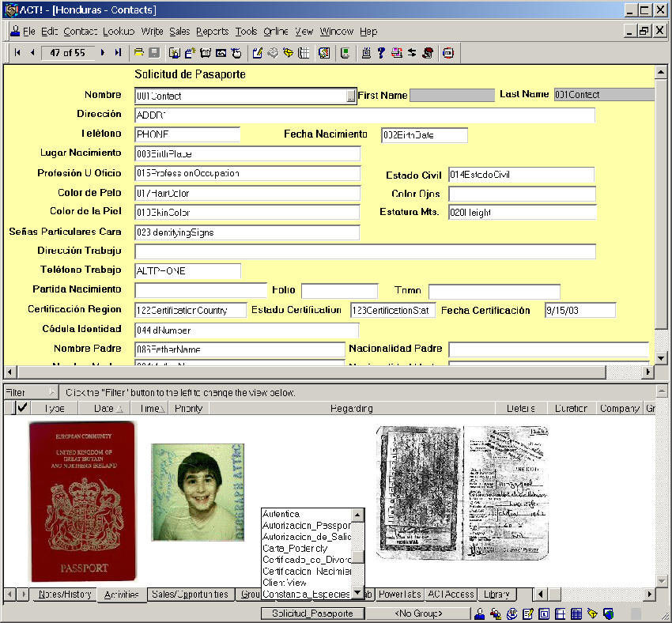This screenshot has height=623, width=672.
Task: Click the ellipsis button beside Nombre field
Action: [351, 96]
